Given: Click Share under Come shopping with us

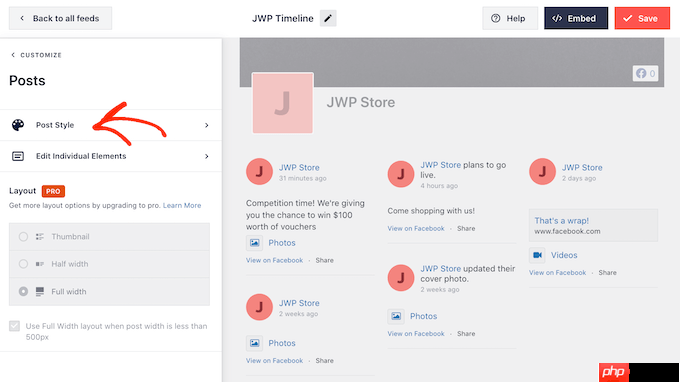Looking at the screenshot, I should (x=466, y=229).
